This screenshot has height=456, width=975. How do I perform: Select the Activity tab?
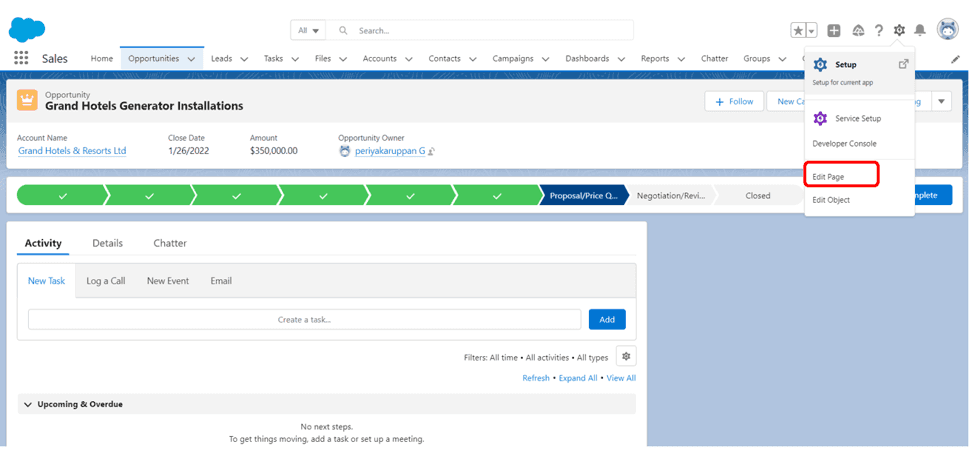point(43,243)
